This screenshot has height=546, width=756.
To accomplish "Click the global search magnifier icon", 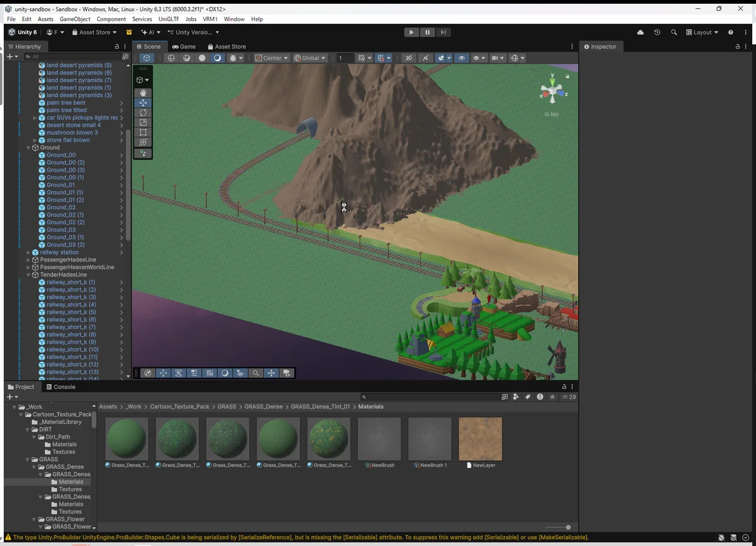I will tap(674, 32).
